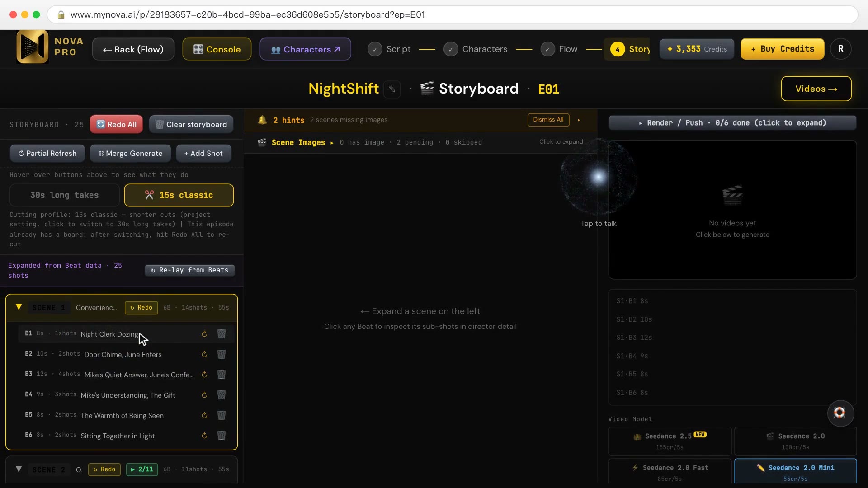Regenerate beat B1 Night Clerk Dozing
Viewport: 868px width, 488px height.
(204, 334)
